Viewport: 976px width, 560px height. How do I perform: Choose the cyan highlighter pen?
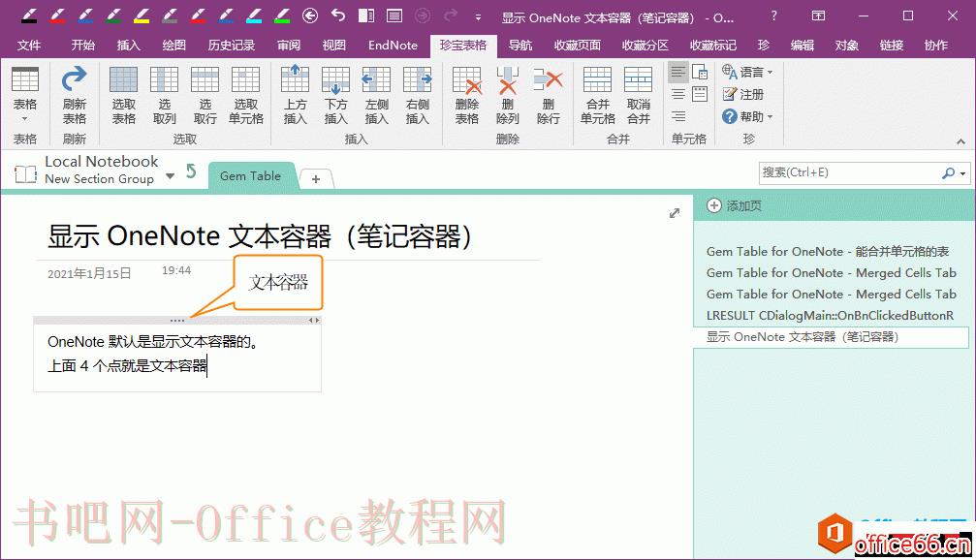[253, 15]
